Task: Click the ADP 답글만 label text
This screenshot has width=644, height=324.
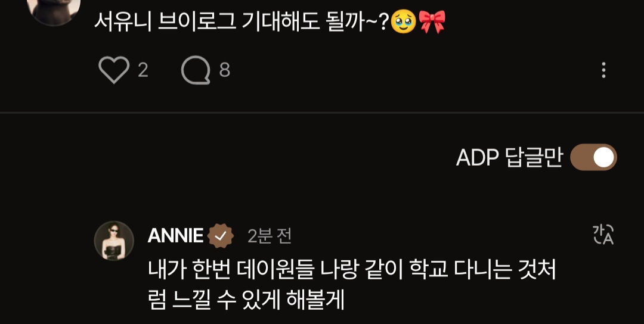Action: (x=509, y=157)
